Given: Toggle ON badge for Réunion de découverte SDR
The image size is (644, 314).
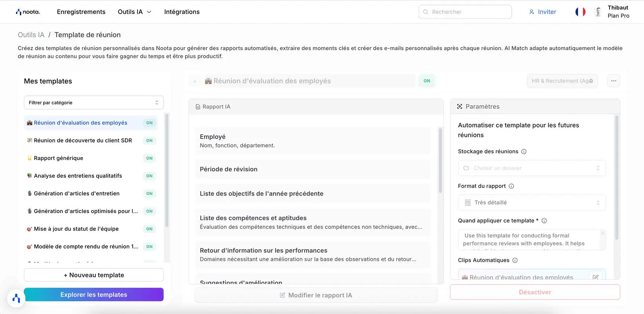Looking at the screenshot, I should click(x=149, y=141).
